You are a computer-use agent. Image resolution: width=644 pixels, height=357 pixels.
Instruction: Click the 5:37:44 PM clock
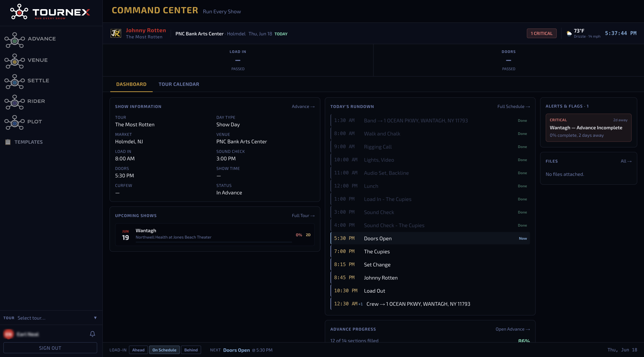620,33
